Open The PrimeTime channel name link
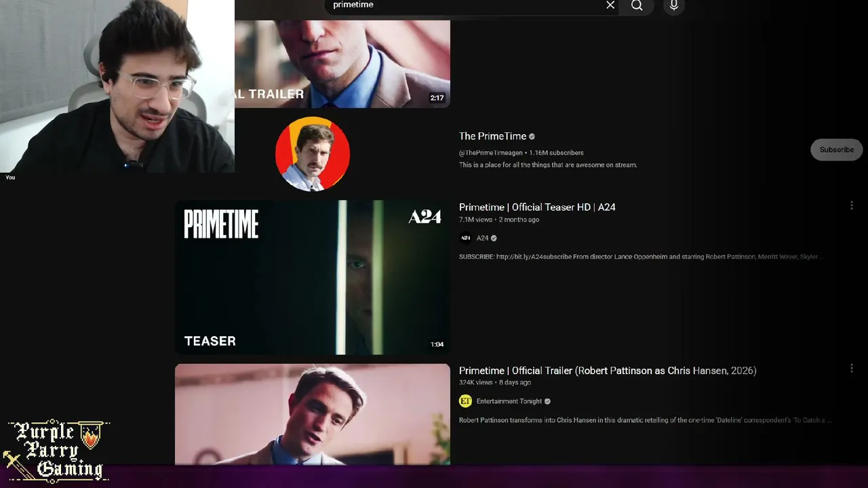Image resolution: width=868 pixels, height=488 pixels. pyautogui.click(x=492, y=136)
